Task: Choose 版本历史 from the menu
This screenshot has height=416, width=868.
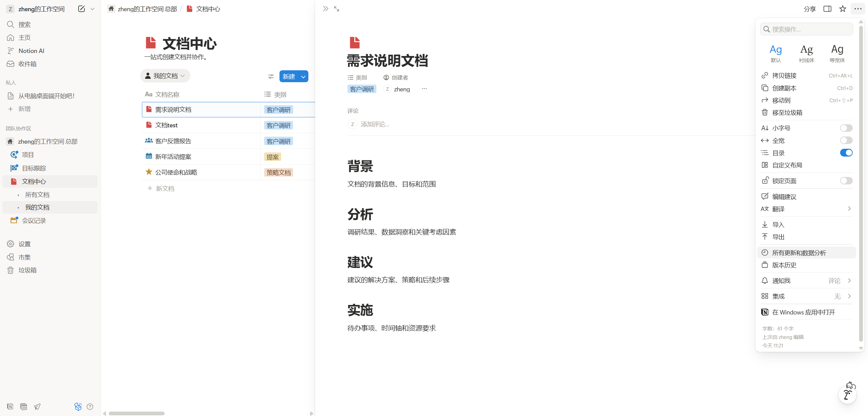Action: [x=784, y=265]
